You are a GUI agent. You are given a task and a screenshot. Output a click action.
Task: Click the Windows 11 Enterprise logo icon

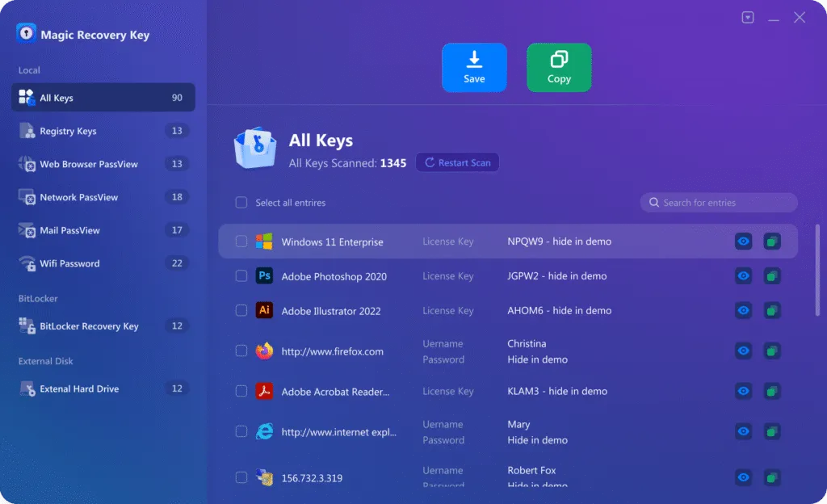click(264, 241)
